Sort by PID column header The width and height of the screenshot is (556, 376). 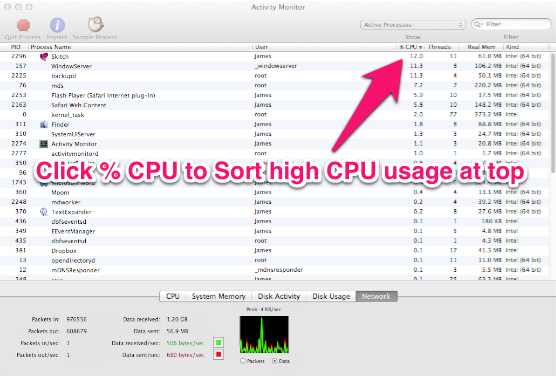coord(15,47)
